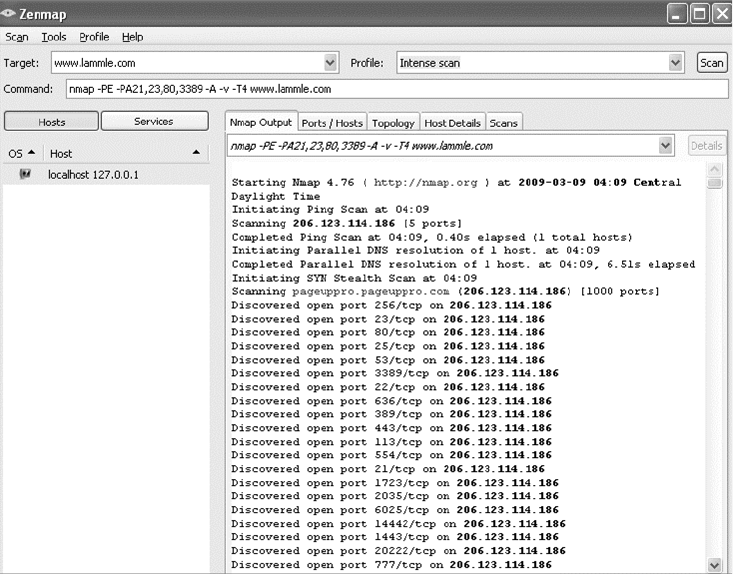Click the 'Discovered open port 21/tcp' line

388,469
